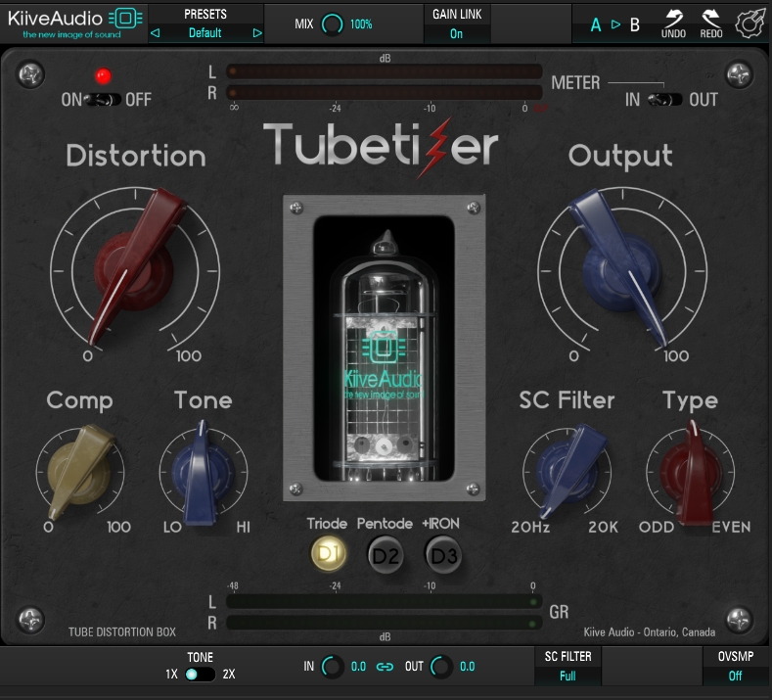Toggle GAIN LINK On value
Screen dimensions: 772x700
coord(456,33)
